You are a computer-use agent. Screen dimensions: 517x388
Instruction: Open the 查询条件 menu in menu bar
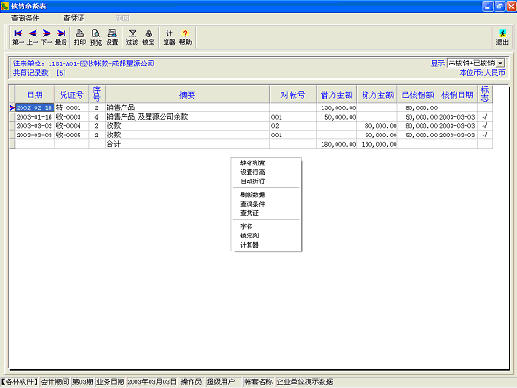pos(25,18)
